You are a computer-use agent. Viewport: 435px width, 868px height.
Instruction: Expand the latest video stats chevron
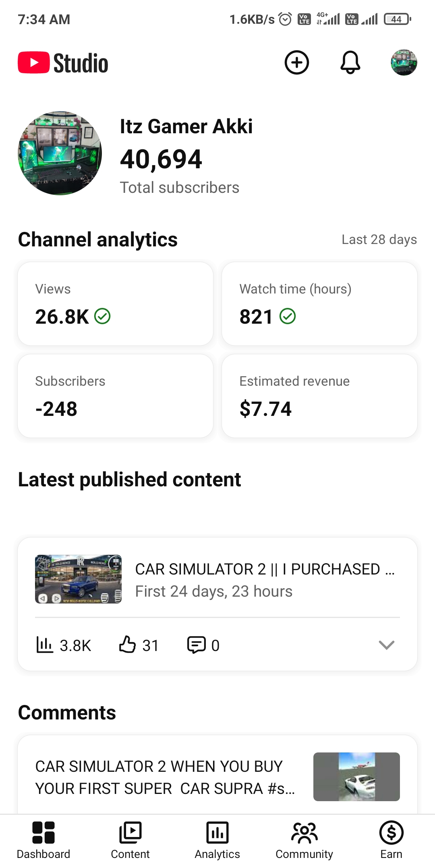click(x=387, y=645)
